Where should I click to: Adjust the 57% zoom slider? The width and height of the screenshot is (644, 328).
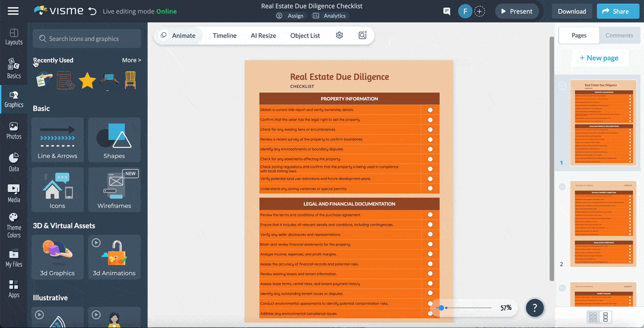(442, 308)
